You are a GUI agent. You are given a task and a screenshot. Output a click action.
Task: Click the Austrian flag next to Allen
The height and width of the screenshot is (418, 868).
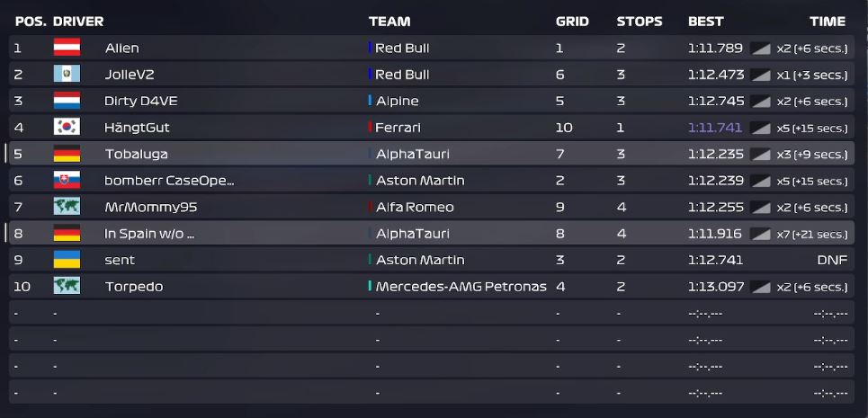pos(67,48)
